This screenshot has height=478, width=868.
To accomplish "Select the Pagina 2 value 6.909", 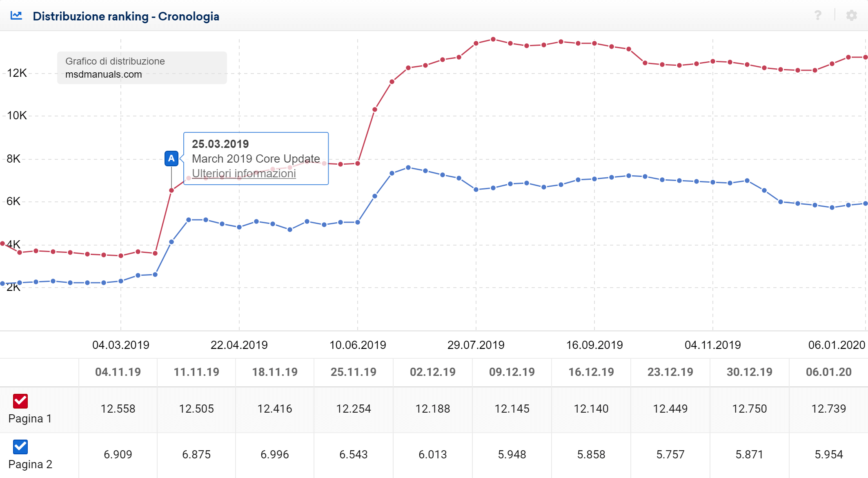I will (x=118, y=454).
